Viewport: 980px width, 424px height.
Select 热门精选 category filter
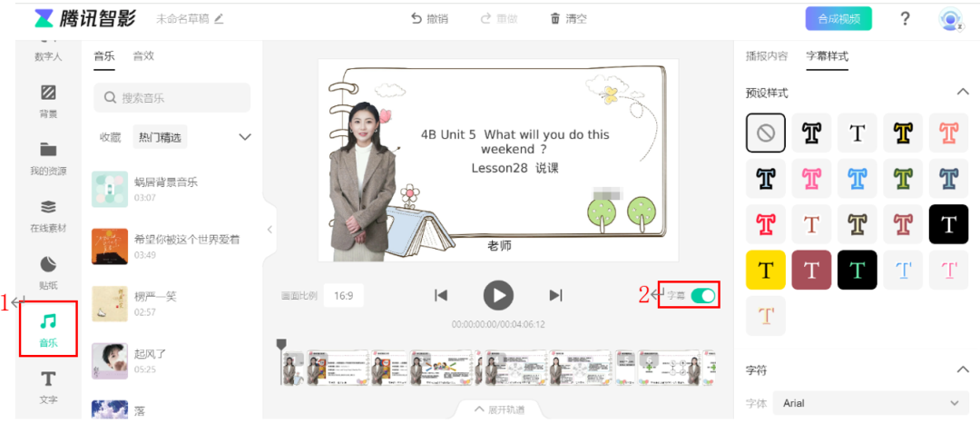point(160,137)
